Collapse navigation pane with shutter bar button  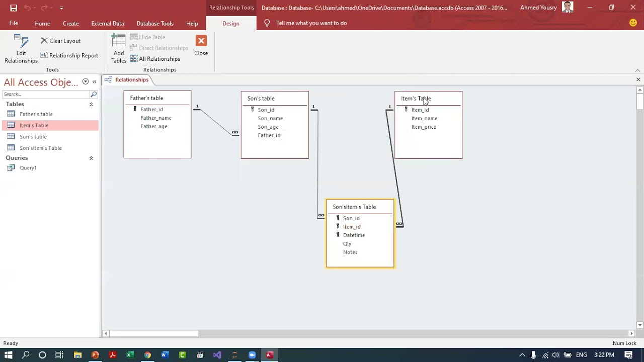pyautogui.click(x=94, y=81)
